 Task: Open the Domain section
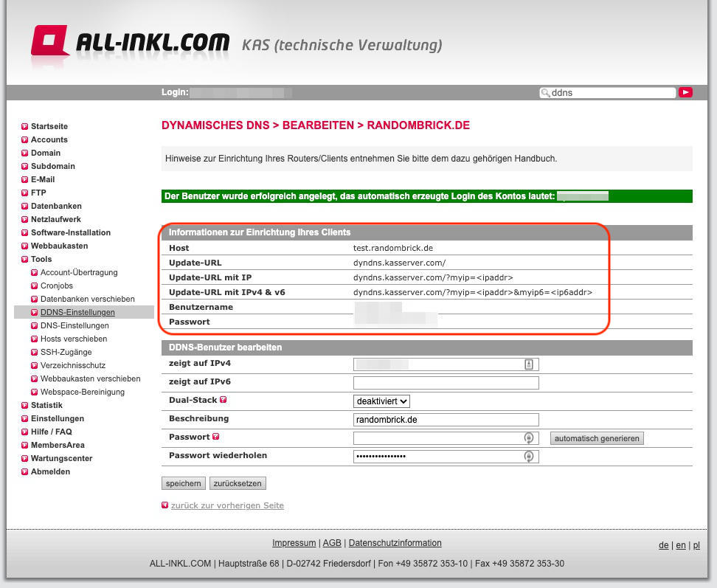46,153
